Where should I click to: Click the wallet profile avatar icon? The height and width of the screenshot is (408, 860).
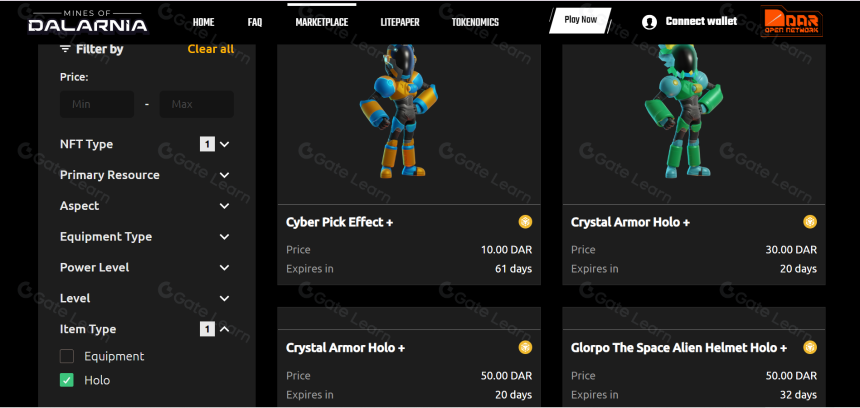click(x=649, y=22)
